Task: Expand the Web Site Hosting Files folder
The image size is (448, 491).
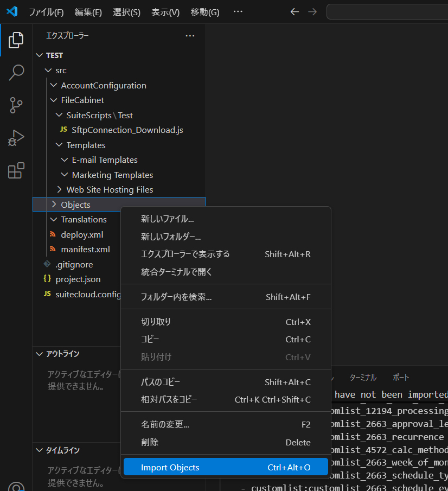Action: 59,189
